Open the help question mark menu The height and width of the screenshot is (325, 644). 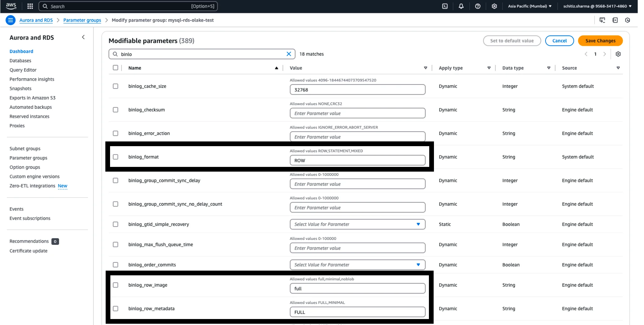click(478, 6)
